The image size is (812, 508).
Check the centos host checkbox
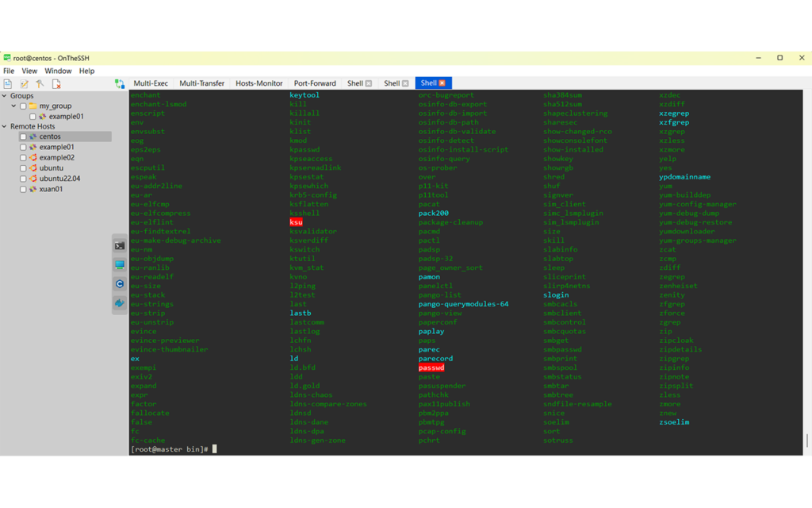pyautogui.click(x=25, y=137)
